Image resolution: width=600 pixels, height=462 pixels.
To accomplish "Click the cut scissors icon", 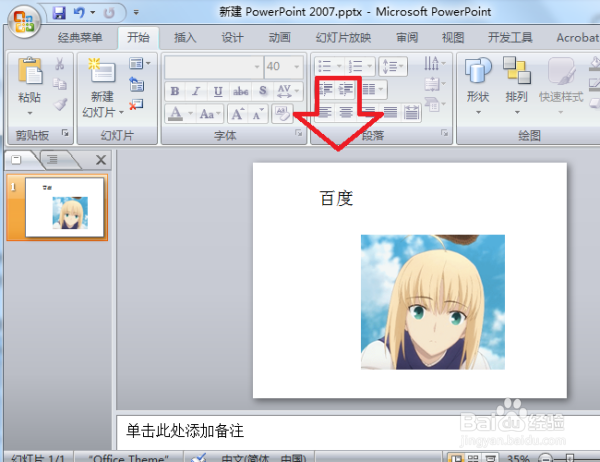I will pos(60,64).
